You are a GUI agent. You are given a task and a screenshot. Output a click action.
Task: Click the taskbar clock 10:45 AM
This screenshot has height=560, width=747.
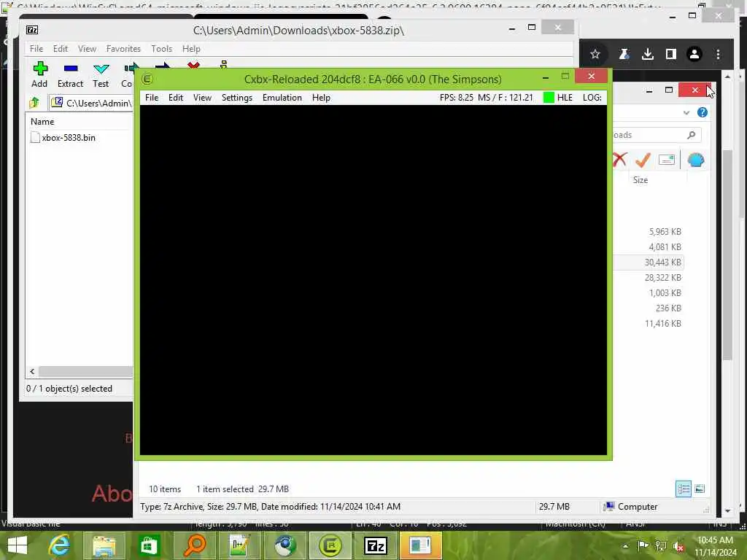click(715, 540)
